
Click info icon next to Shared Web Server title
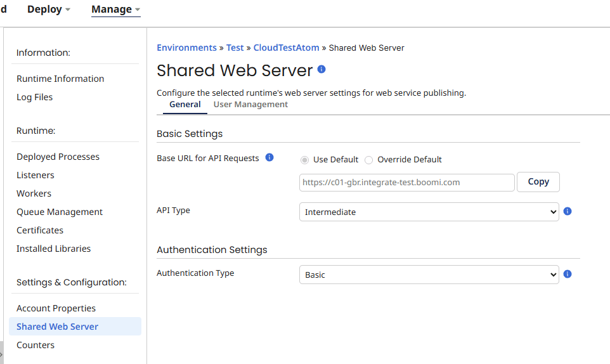[x=321, y=69]
